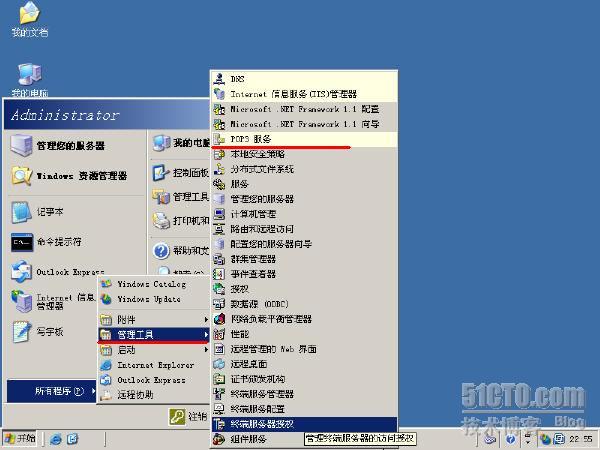Viewport: 600px width, 450px height.
Task: Click the 群集管理器 icon
Action: point(219,259)
